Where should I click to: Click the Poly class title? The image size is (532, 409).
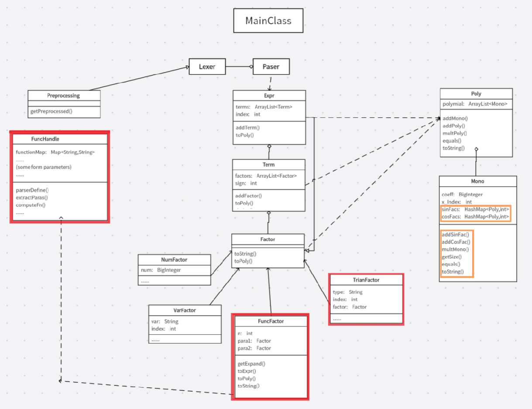[x=476, y=94]
